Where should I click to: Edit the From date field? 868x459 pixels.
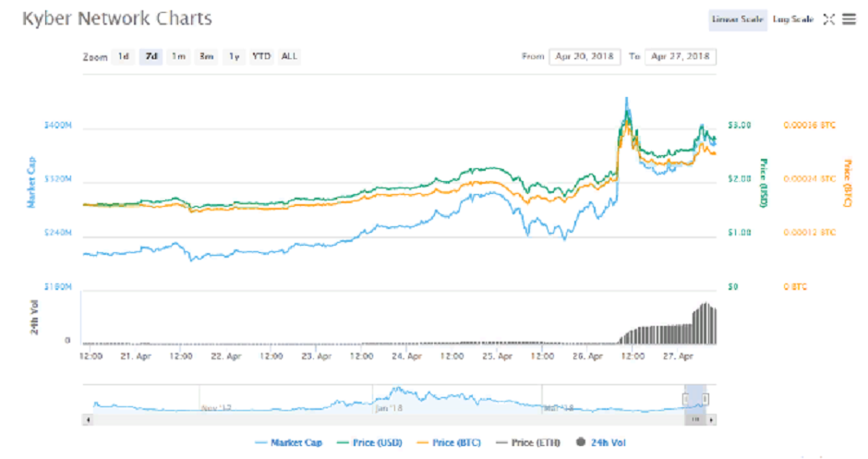tap(585, 56)
